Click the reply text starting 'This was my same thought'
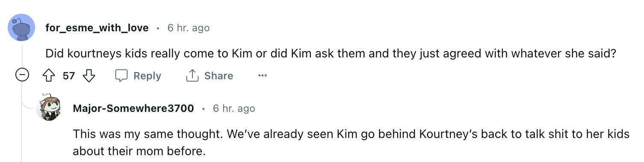 tap(351, 142)
